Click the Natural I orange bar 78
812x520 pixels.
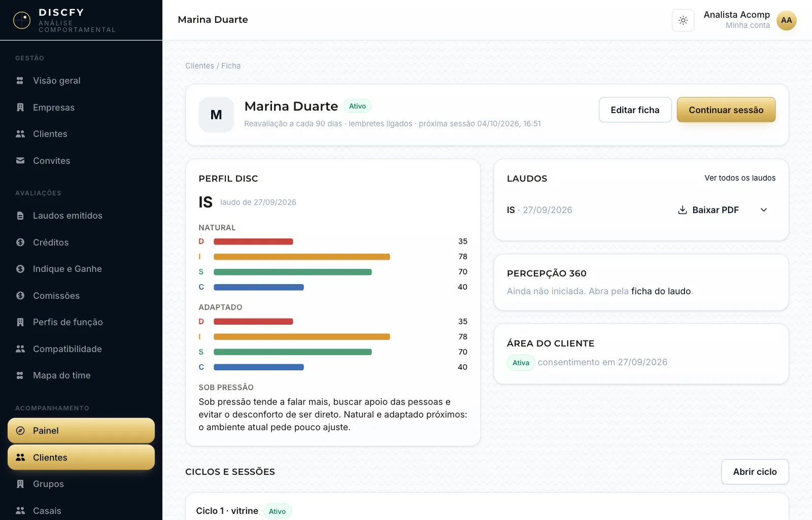(x=302, y=257)
